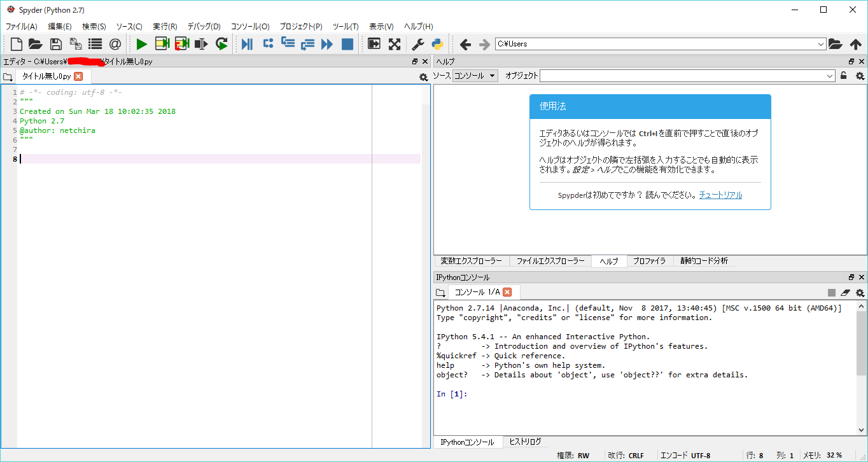Switch to the ファイルエクスプローラー tab

point(550,261)
